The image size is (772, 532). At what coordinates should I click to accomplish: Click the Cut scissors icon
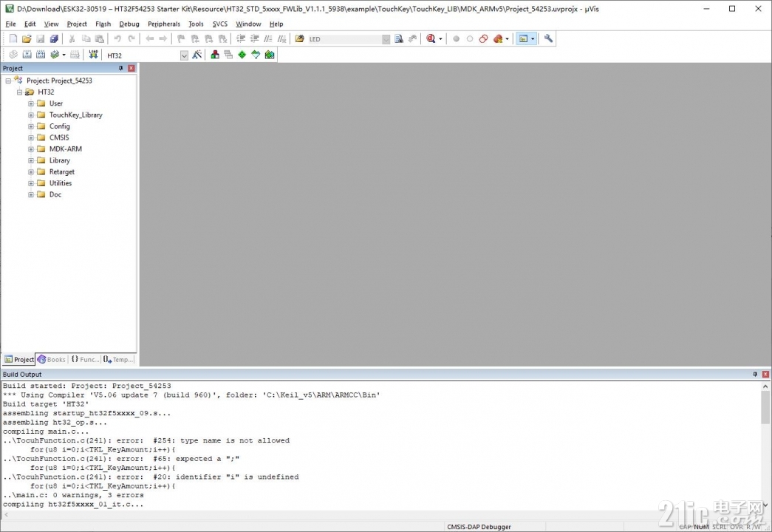coord(72,39)
